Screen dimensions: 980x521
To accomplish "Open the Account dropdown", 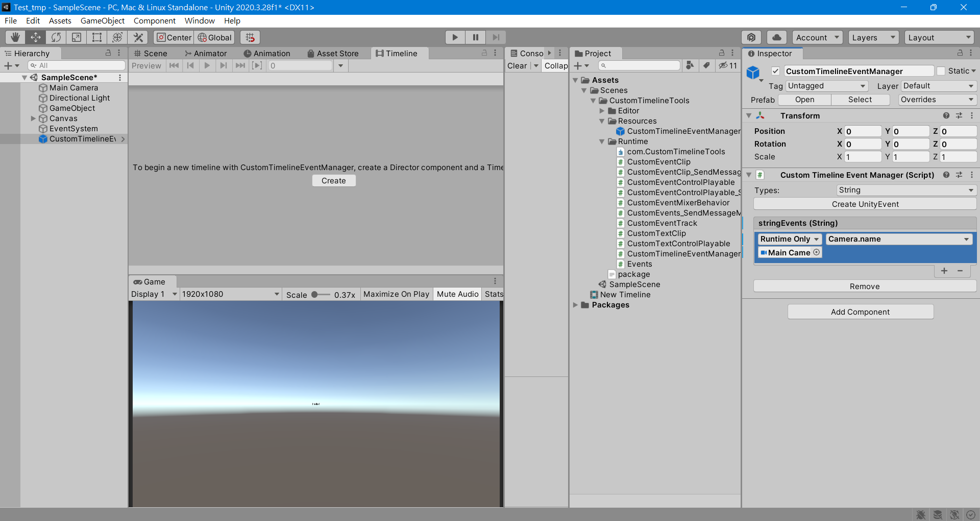I will (818, 37).
